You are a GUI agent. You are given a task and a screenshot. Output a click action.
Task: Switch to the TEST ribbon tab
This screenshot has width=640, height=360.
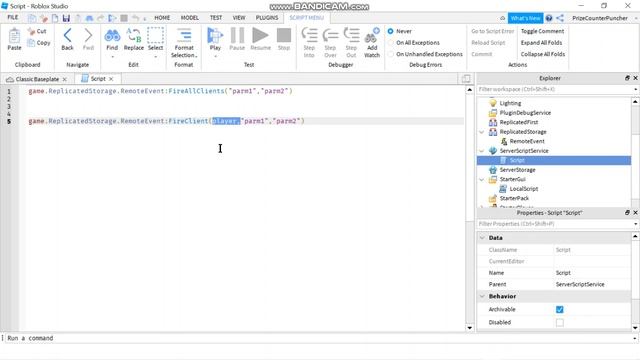click(x=216, y=18)
